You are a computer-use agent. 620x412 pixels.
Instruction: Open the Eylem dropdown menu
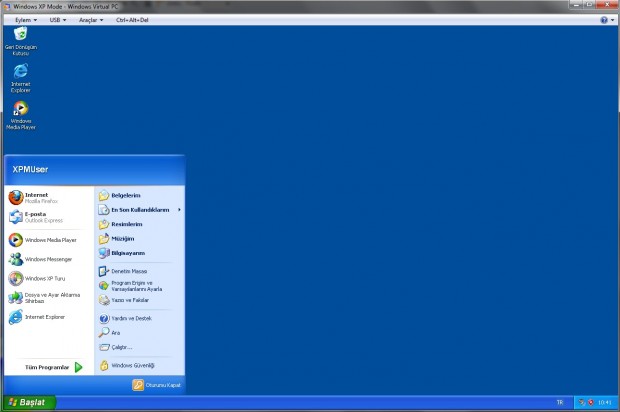26,20
